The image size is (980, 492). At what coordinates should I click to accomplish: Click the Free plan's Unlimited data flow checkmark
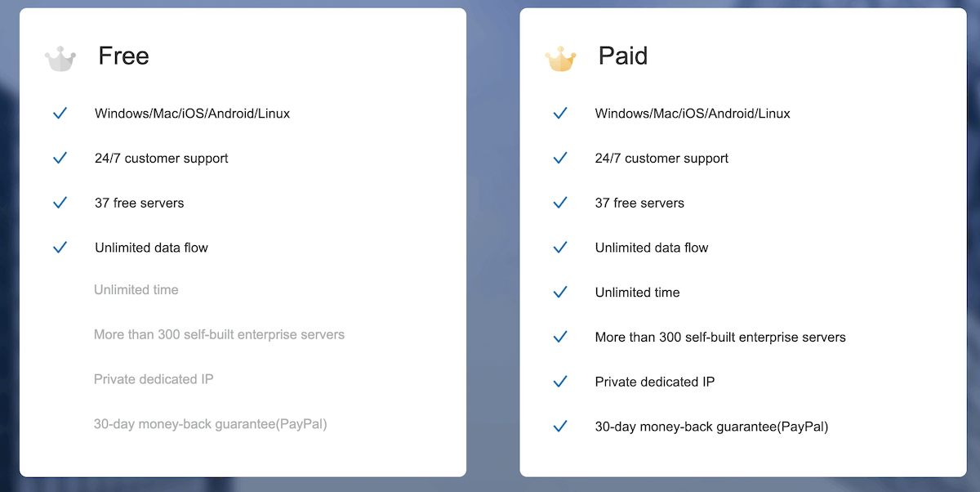click(60, 248)
